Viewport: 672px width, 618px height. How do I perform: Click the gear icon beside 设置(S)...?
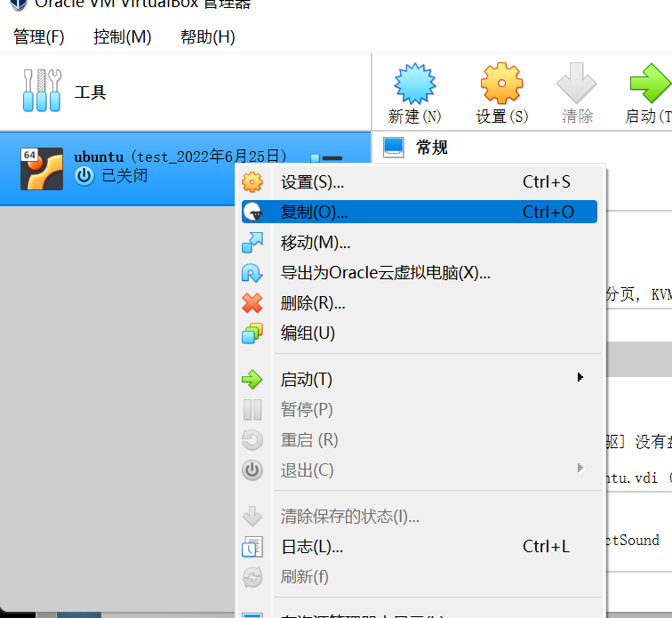coord(252,181)
